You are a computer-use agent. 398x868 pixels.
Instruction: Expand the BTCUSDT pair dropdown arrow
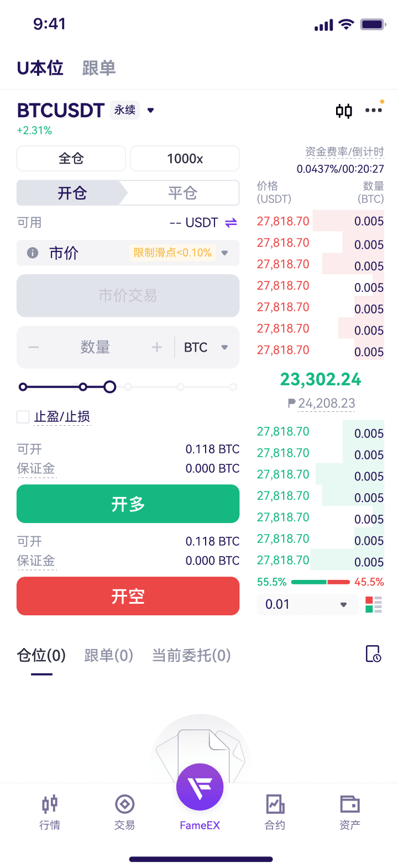coord(150,111)
